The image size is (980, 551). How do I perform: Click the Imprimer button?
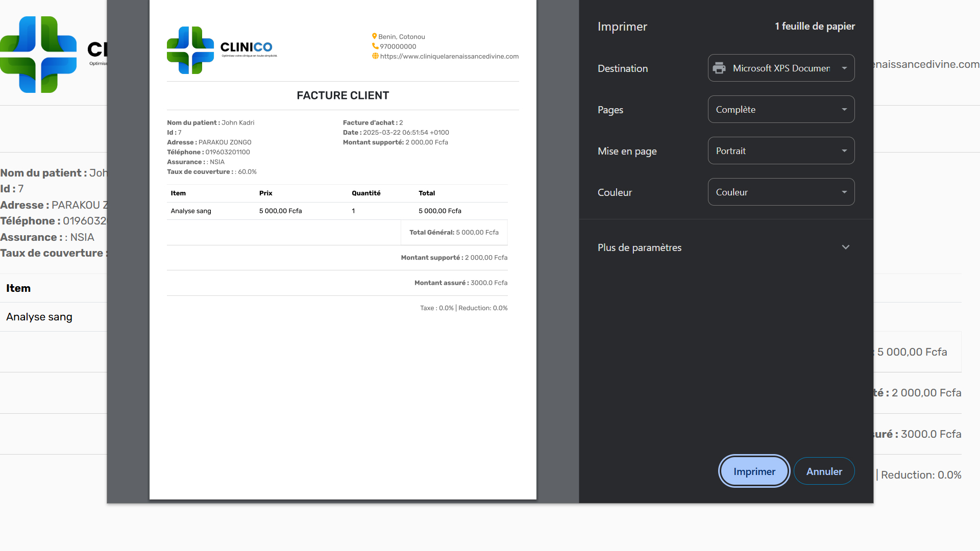pyautogui.click(x=754, y=471)
